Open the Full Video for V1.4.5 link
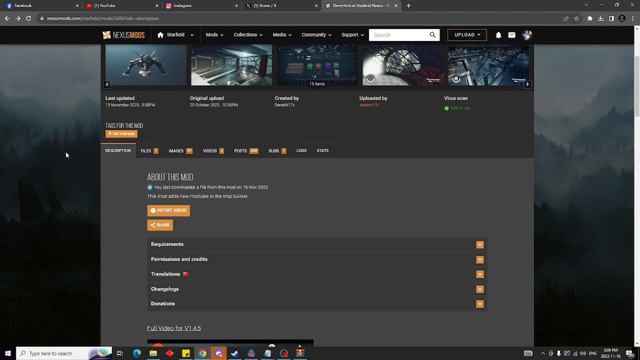The height and width of the screenshot is (360, 640). [174, 328]
